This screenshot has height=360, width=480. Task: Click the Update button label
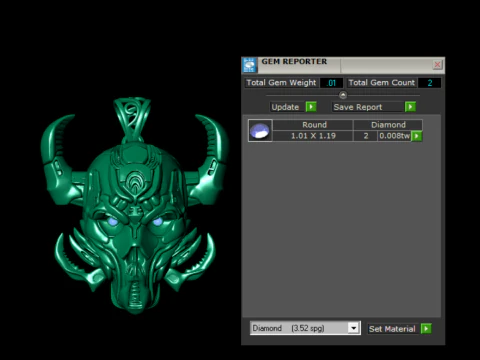285,107
